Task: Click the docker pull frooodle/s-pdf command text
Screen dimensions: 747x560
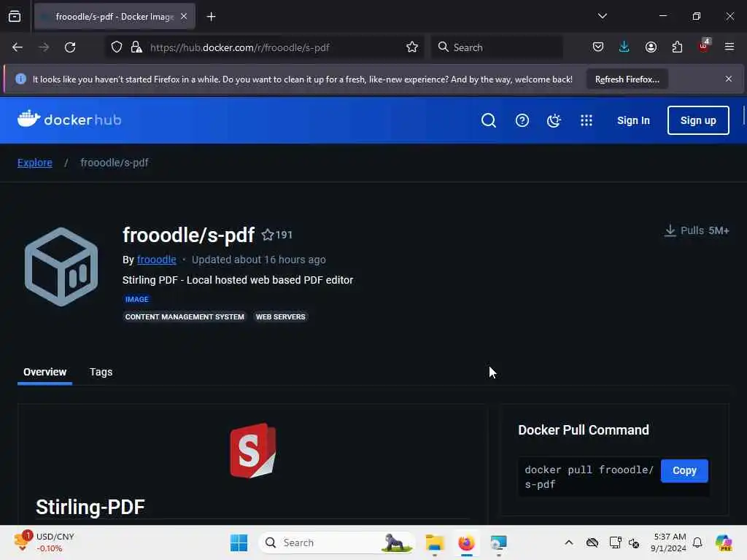Action: tap(589, 477)
